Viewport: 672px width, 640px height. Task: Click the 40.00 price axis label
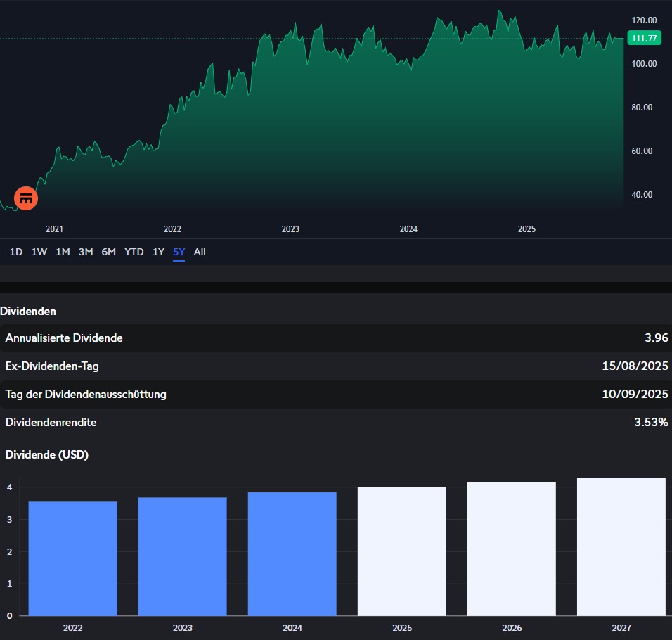[x=642, y=195]
